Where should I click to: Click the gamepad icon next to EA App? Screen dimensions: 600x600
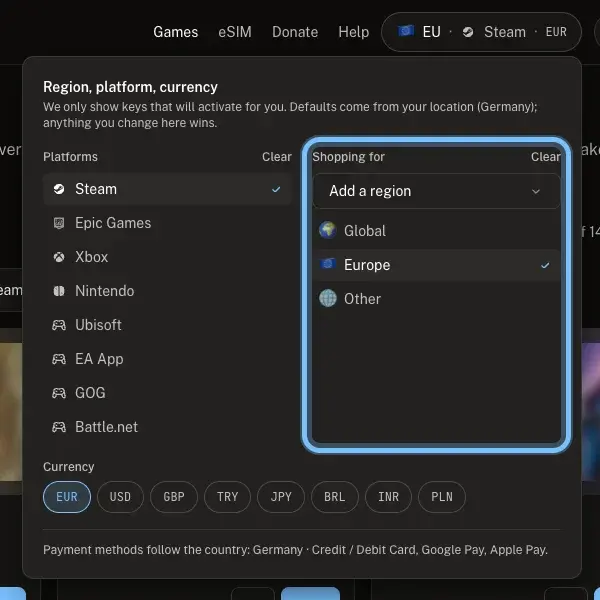(x=59, y=359)
